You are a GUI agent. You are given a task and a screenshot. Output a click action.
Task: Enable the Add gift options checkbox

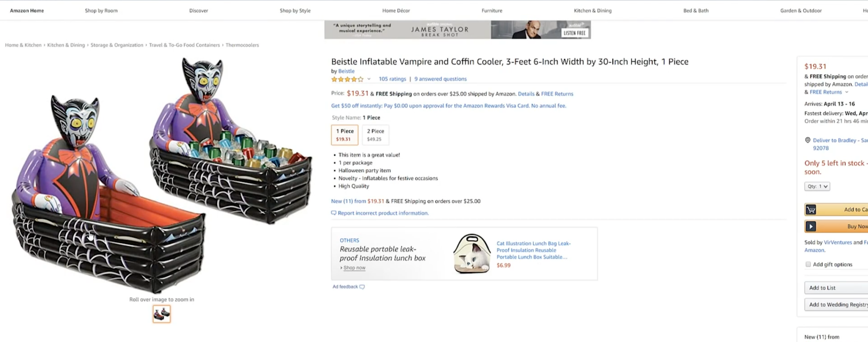tap(808, 264)
